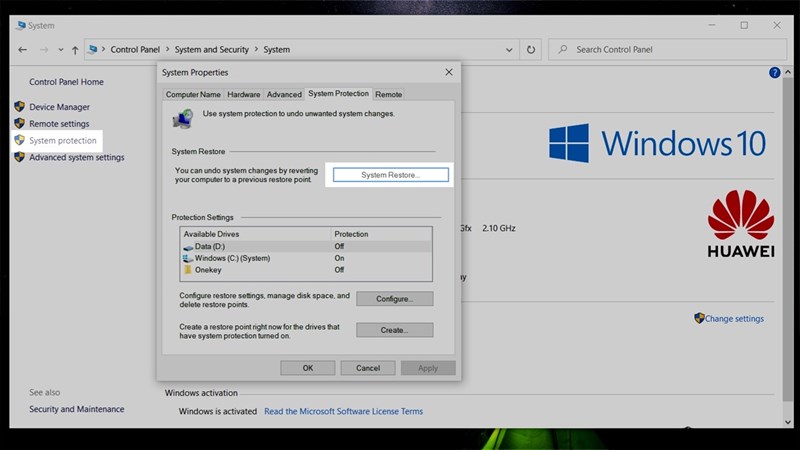Click Protection column header
The width and height of the screenshot is (800, 450).
(381, 234)
